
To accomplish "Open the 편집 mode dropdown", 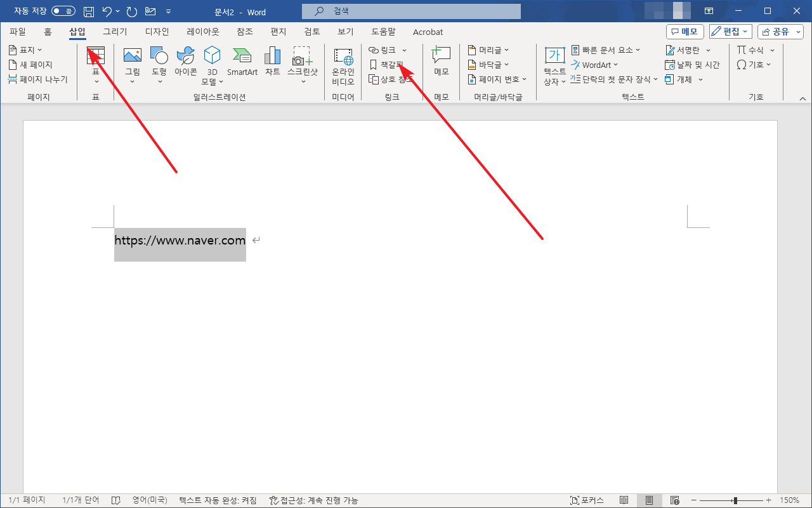I will tap(730, 32).
